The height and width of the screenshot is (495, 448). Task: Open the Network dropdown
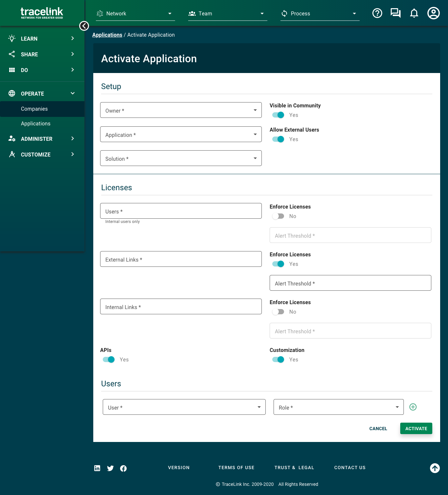coord(135,13)
